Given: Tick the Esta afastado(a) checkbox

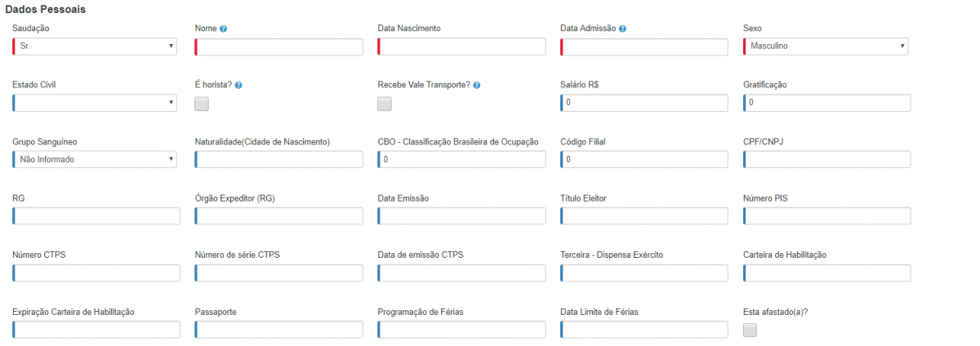Looking at the screenshot, I should (750, 330).
